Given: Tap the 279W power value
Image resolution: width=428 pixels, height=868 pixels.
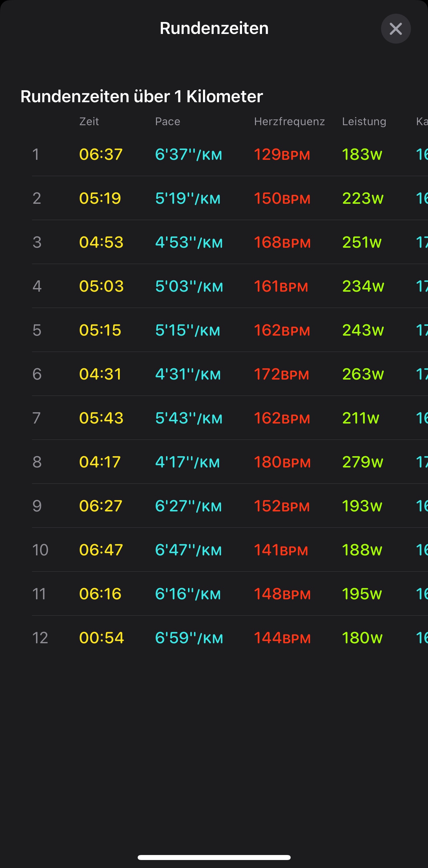Looking at the screenshot, I should [x=363, y=462].
